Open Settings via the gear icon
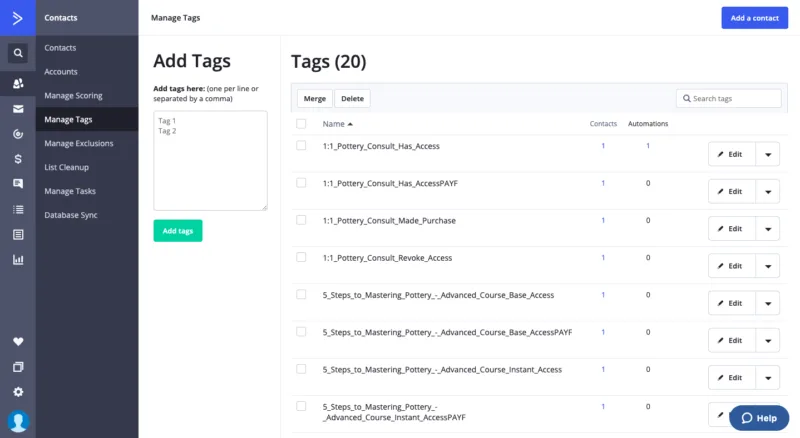This screenshot has width=800, height=438. click(18, 392)
